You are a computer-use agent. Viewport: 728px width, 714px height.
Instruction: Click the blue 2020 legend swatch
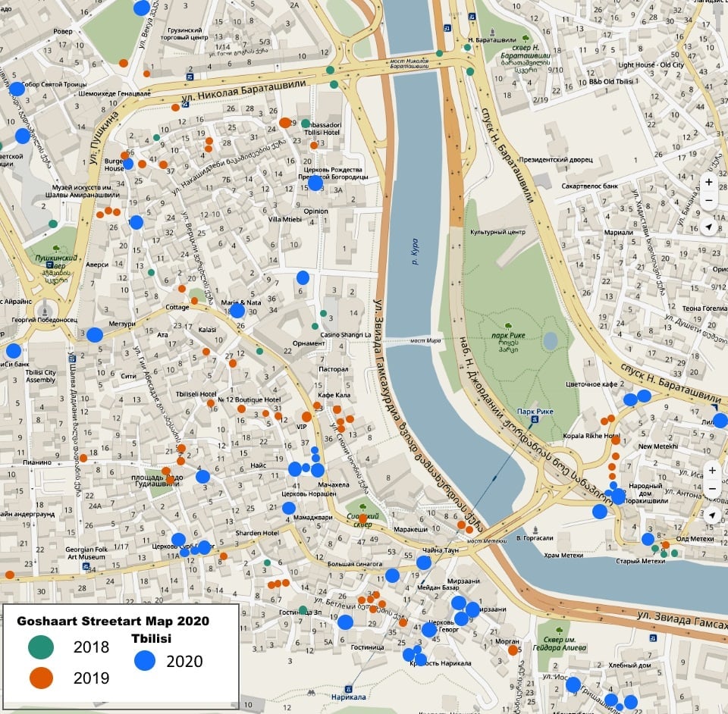click(x=145, y=661)
